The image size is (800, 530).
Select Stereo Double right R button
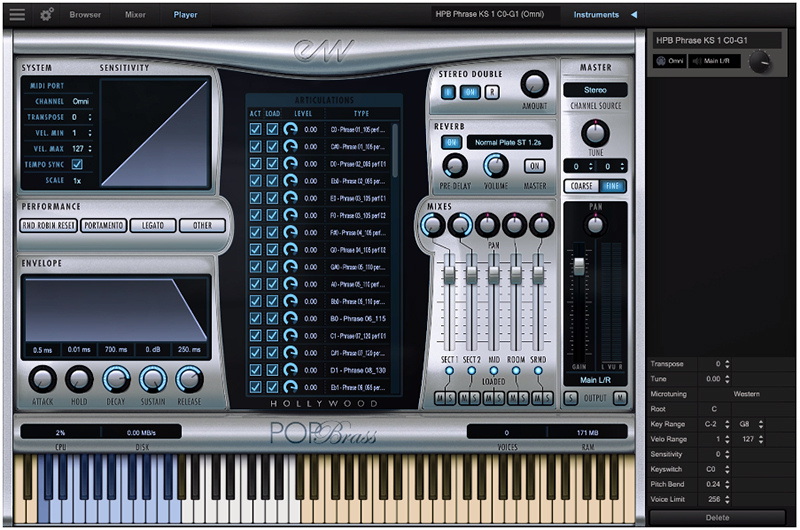(x=491, y=92)
